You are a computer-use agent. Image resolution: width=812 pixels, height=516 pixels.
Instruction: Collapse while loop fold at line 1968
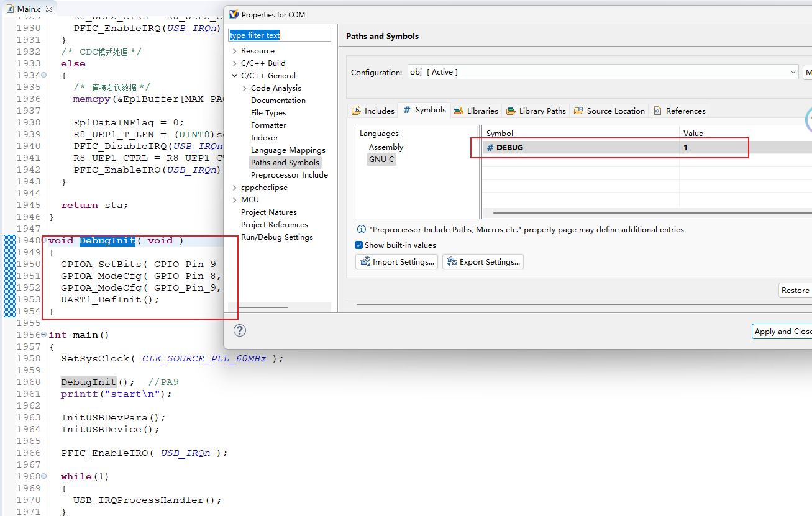pyautogui.click(x=43, y=476)
